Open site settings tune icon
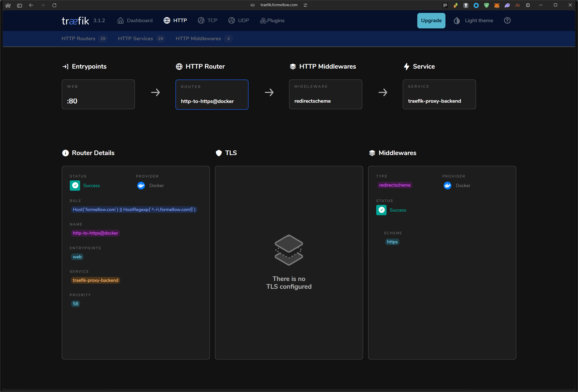 point(305,5)
